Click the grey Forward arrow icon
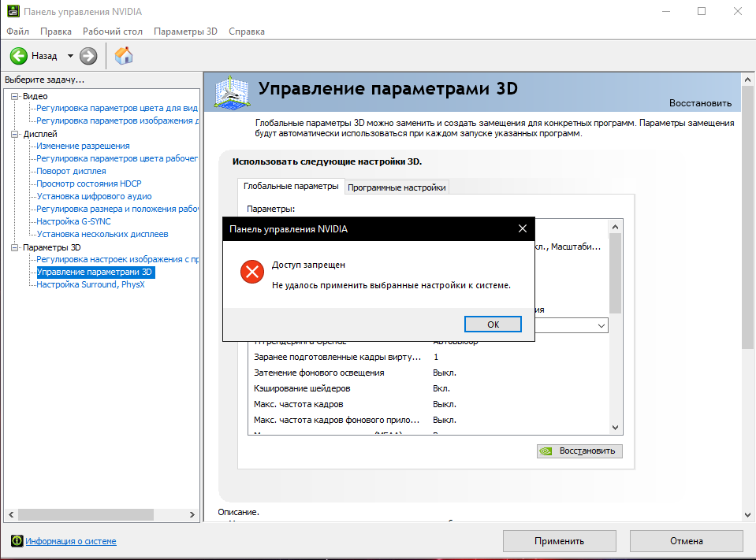The height and width of the screenshot is (560, 756). tap(88, 56)
